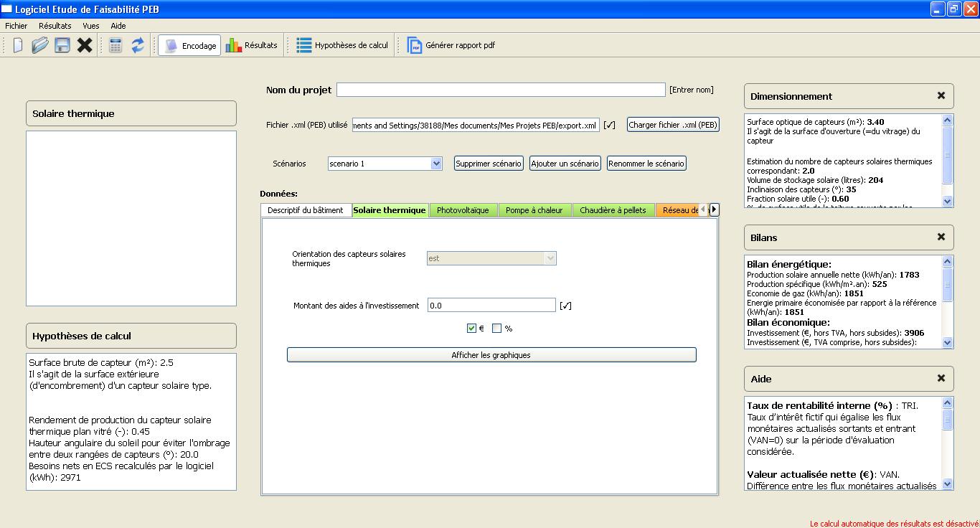Click the "[Entrer nom]" hint text
The height and width of the screenshot is (528, 980).
click(x=692, y=90)
